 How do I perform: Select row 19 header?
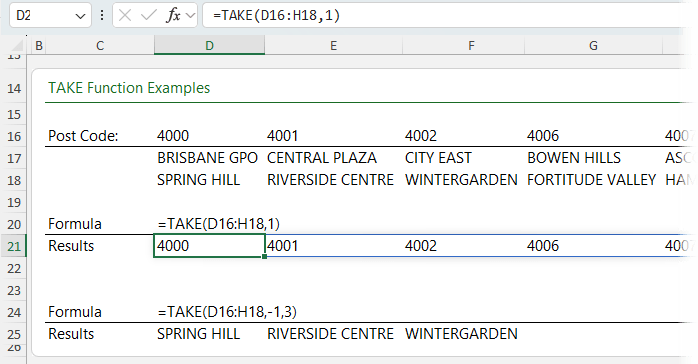(14, 202)
